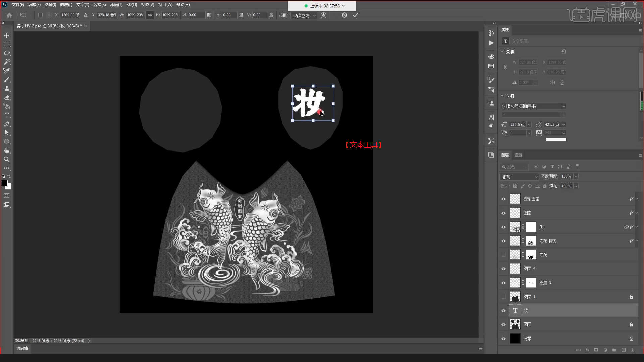Show the hidden 图层 1 layer
644x362 pixels.
click(503, 297)
